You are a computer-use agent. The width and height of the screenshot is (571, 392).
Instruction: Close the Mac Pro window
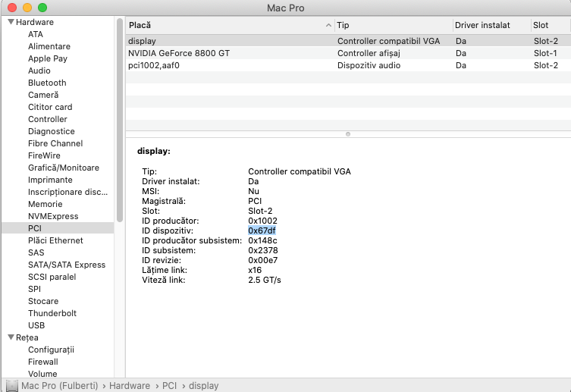click(12, 8)
